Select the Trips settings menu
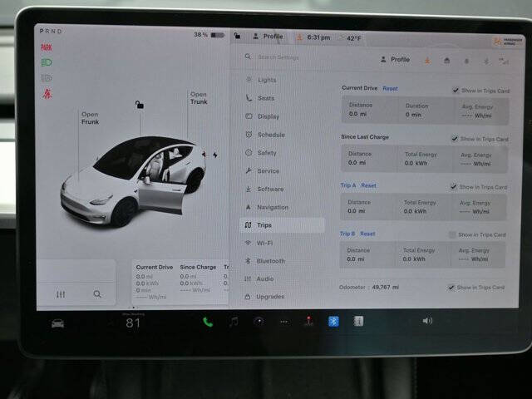 (282, 225)
